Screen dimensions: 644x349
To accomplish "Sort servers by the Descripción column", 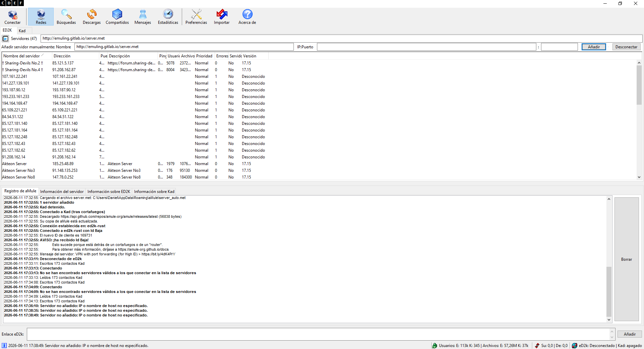I will (132, 56).
